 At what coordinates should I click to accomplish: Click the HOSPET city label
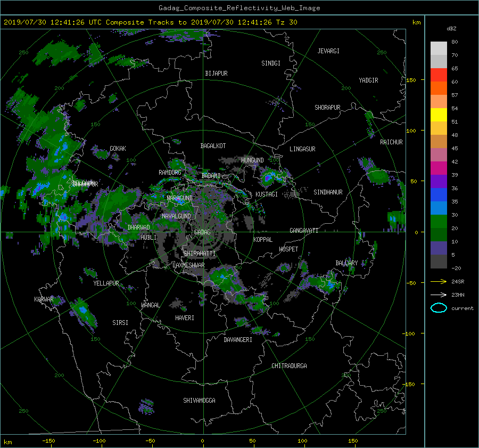288,249
